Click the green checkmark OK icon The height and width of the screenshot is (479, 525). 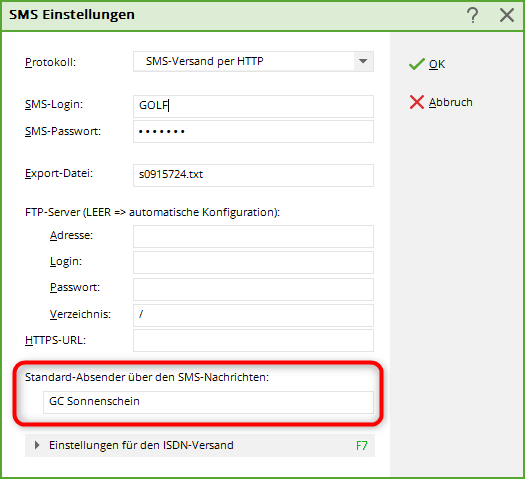click(417, 64)
